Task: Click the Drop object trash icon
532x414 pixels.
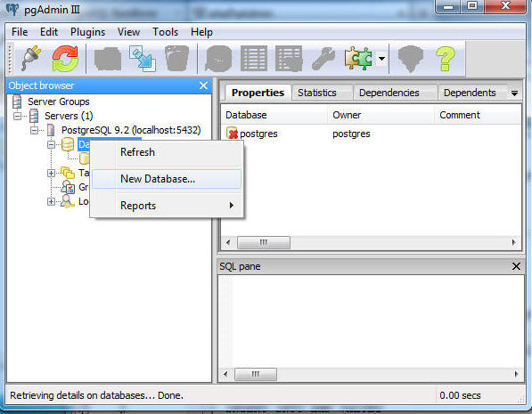Action: [176, 59]
